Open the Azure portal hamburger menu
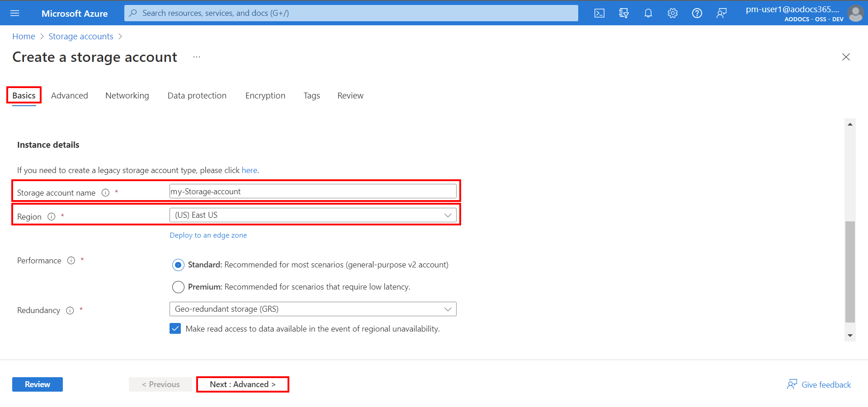Viewport: 868px width, 407px height. 14,13
